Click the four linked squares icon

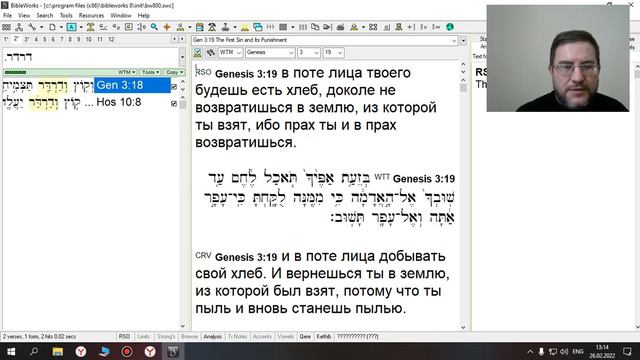(373, 27)
